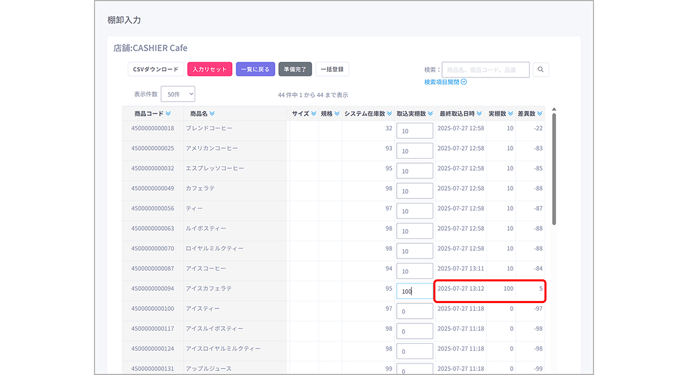Sort by 実棚数 column arrow
688x375 pixels.
click(x=510, y=114)
